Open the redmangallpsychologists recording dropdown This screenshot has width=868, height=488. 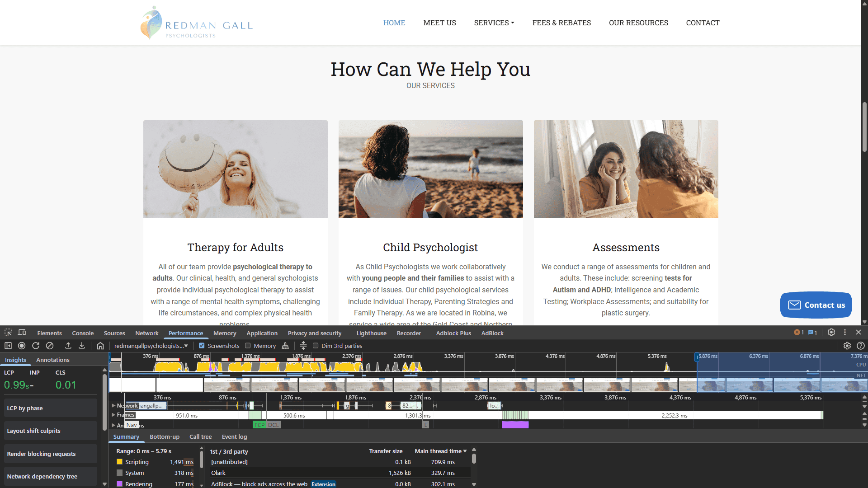pos(151,346)
